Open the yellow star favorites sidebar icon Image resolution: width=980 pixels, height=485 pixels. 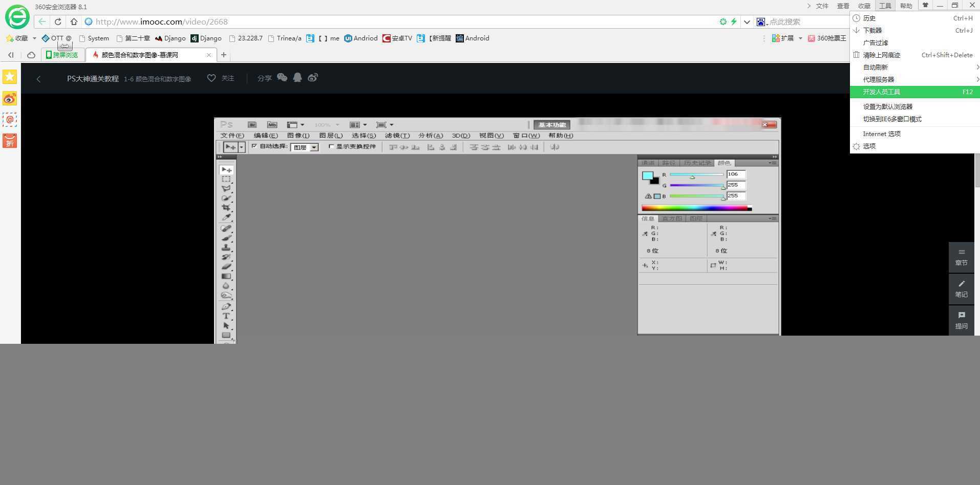[x=10, y=77]
